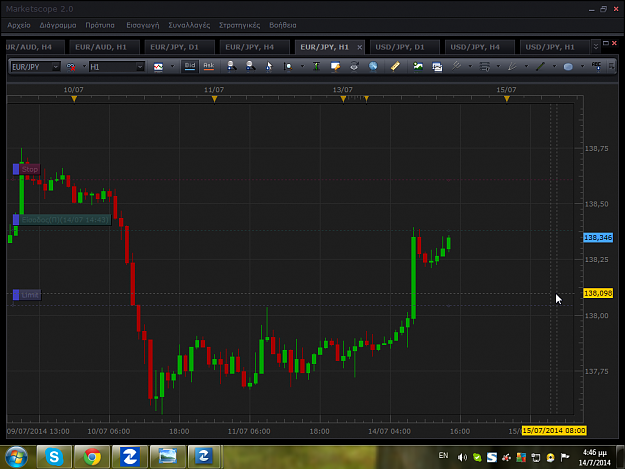
Task: Click the zoom-to-region magnifier icon
Action: [288, 66]
